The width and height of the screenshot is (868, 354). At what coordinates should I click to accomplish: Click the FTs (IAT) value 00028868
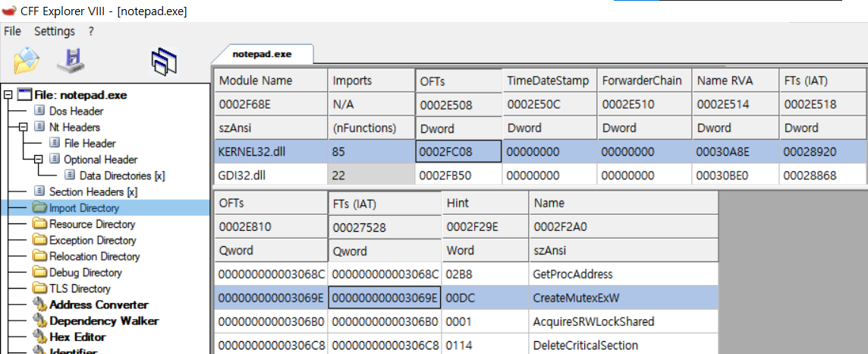(822, 175)
